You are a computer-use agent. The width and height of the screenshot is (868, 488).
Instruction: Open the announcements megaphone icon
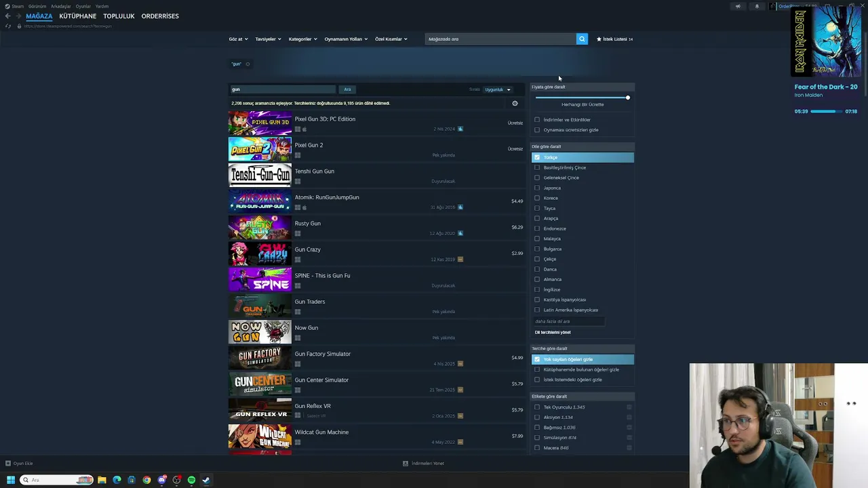coord(738,6)
